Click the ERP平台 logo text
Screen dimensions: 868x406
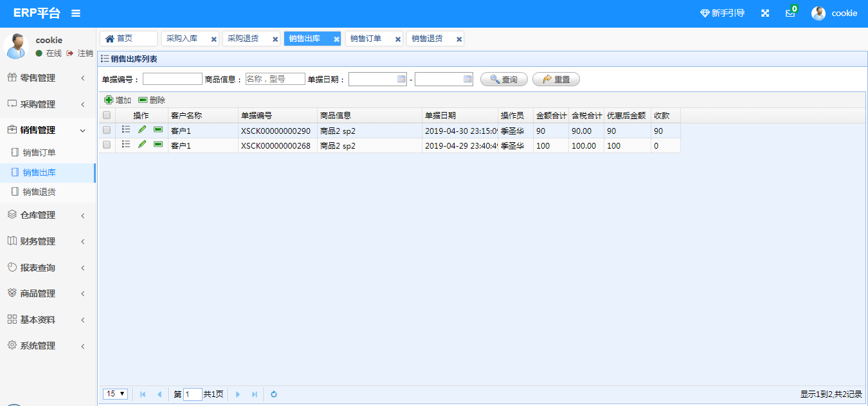point(37,13)
